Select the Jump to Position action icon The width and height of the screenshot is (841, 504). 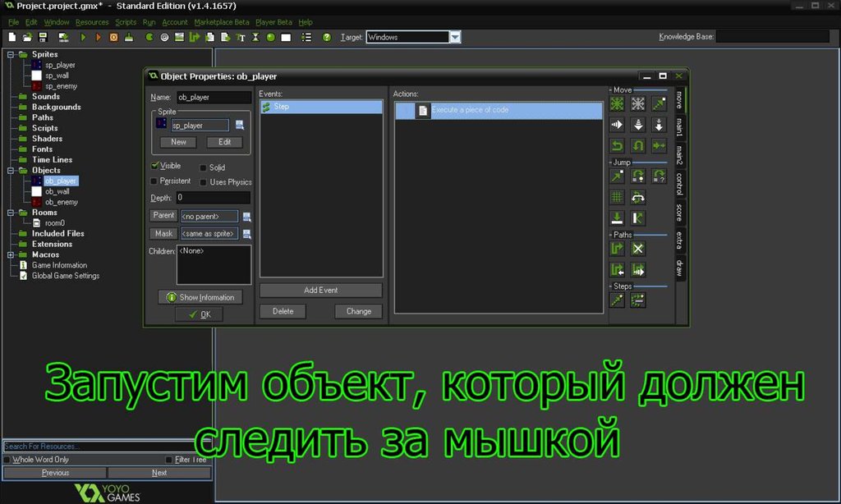pos(617,176)
